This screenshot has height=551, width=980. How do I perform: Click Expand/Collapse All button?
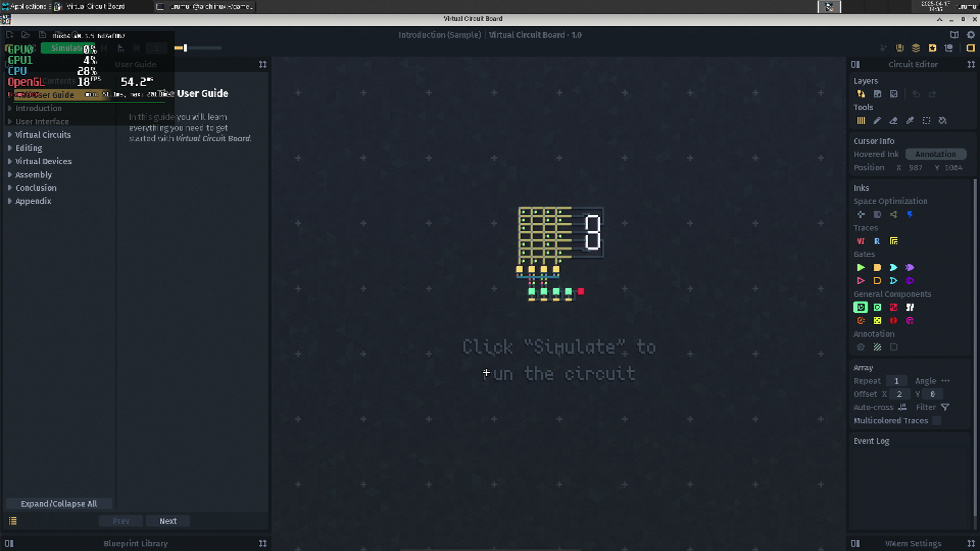point(59,504)
